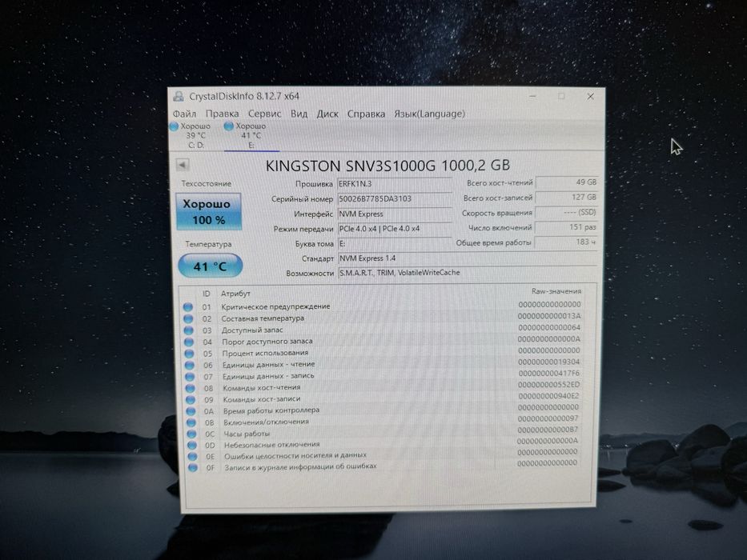Image resolution: width=747 pixels, height=560 pixels.
Task: Click the Хорошо 100 % health status button
Action: tap(209, 211)
